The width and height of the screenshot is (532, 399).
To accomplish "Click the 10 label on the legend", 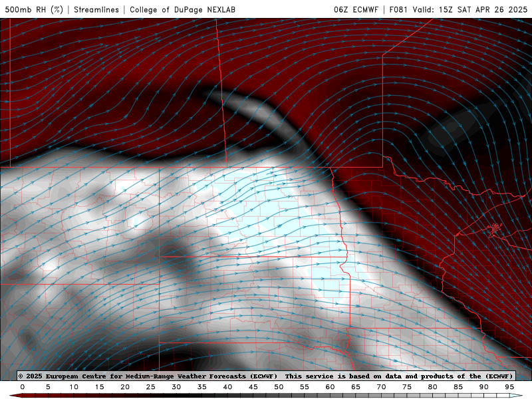I will click(x=74, y=387).
